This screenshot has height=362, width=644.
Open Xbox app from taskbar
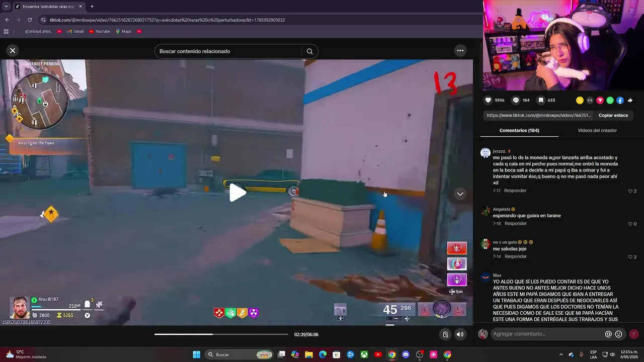364,354
